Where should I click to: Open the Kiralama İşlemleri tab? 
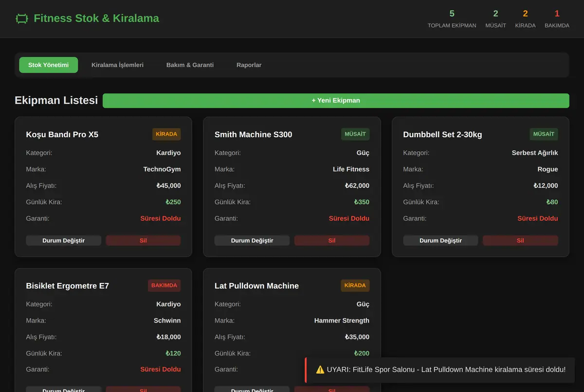click(x=117, y=65)
